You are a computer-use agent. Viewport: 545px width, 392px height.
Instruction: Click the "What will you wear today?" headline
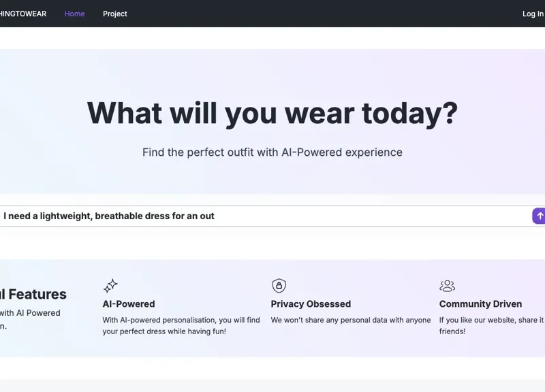pyautogui.click(x=272, y=113)
